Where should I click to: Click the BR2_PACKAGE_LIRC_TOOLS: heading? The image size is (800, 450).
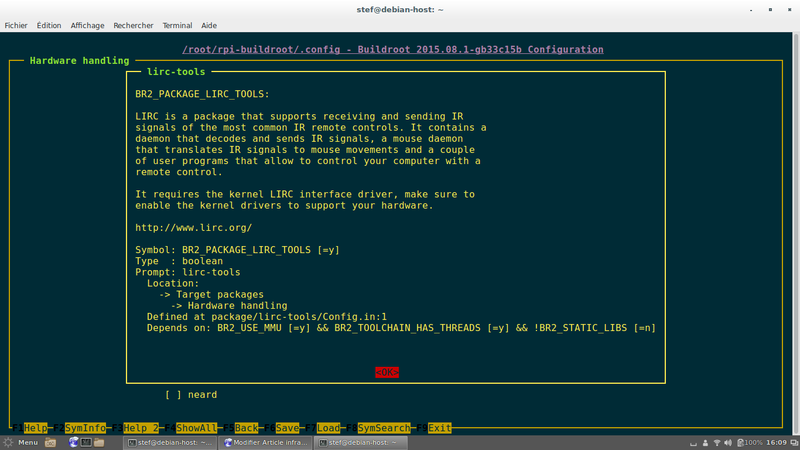(x=202, y=94)
